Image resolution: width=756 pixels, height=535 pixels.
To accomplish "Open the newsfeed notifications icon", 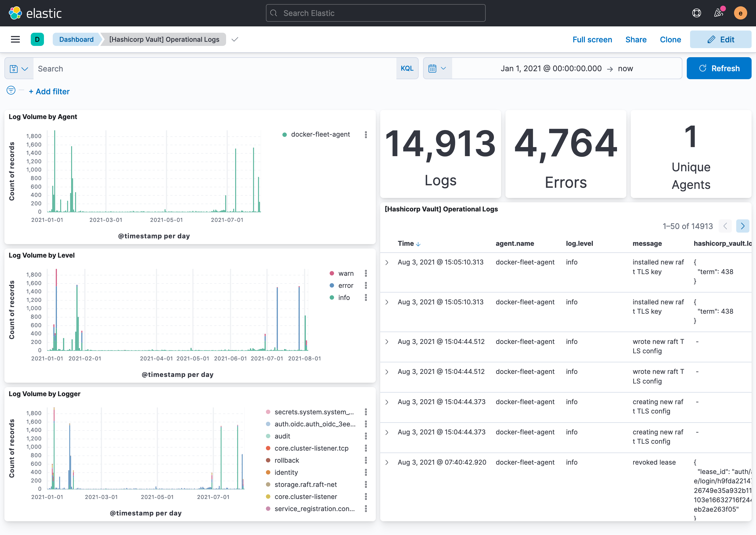I will click(x=718, y=13).
